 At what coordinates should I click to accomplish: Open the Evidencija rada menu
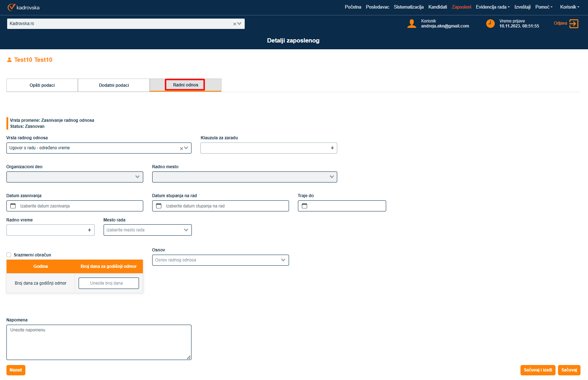[x=493, y=7]
